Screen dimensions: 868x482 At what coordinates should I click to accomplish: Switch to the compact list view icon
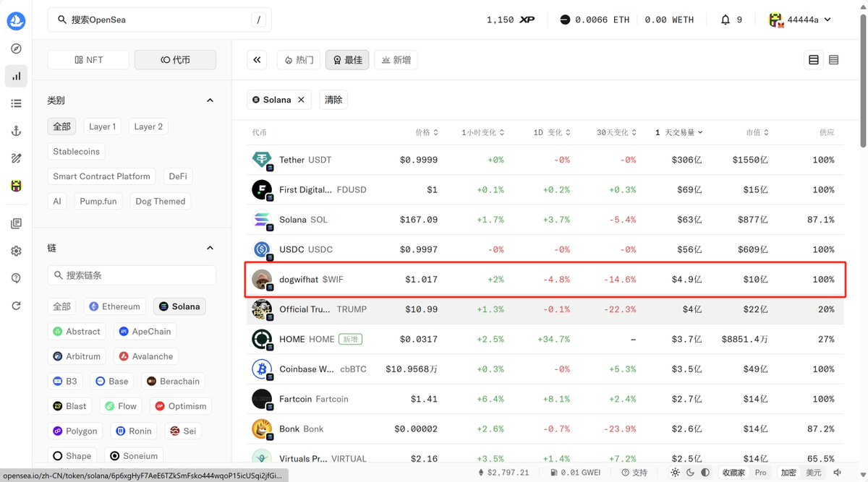(834, 60)
